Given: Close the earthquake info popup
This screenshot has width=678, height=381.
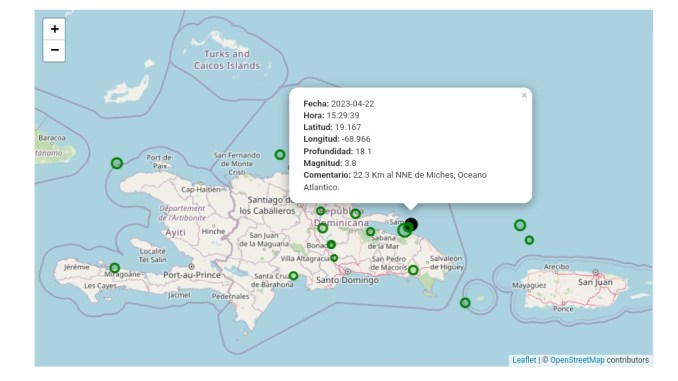Looking at the screenshot, I should click(x=524, y=96).
